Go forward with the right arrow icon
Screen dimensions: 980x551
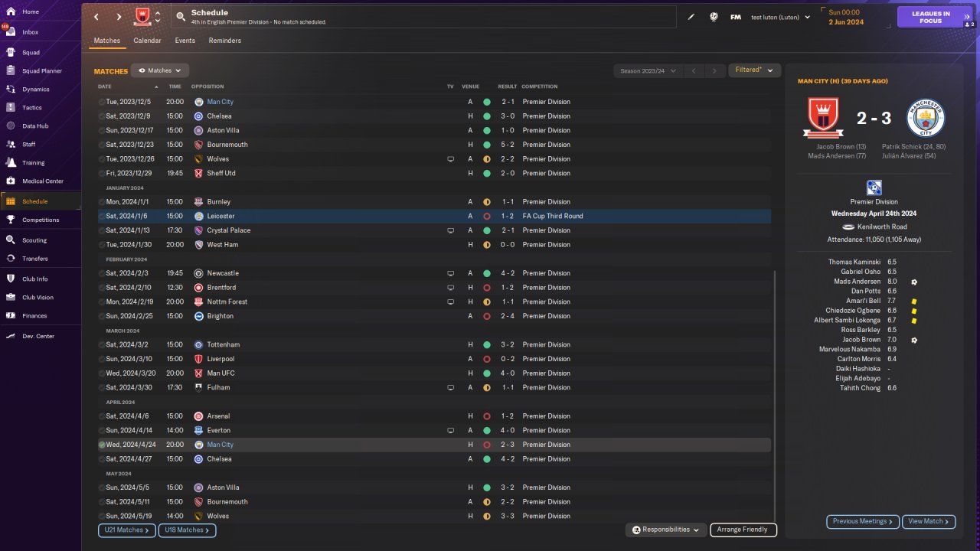click(119, 17)
